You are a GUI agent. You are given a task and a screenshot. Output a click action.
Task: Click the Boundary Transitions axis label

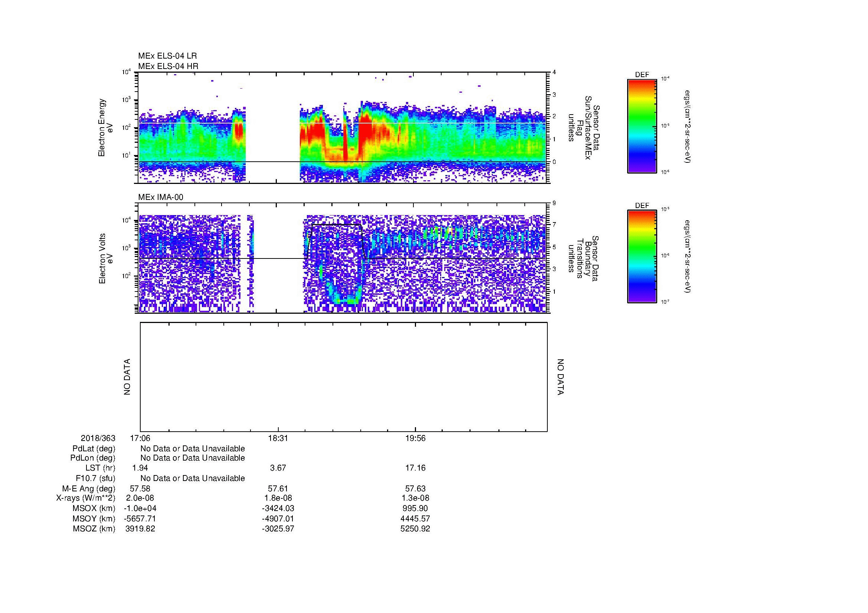click(583, 258)
